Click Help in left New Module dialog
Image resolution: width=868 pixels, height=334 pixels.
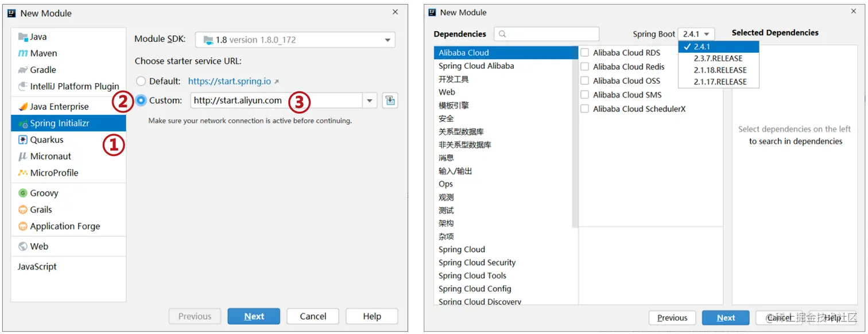372,316
